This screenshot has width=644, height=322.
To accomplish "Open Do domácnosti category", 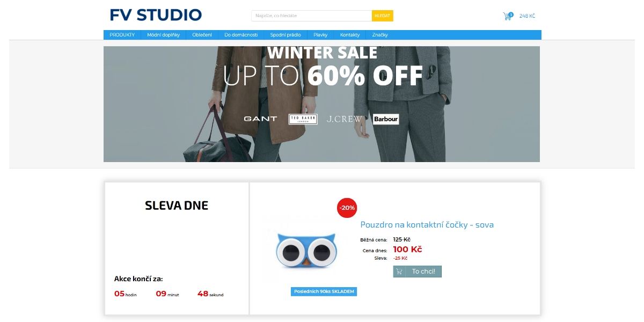I will [x=241, y=35].
